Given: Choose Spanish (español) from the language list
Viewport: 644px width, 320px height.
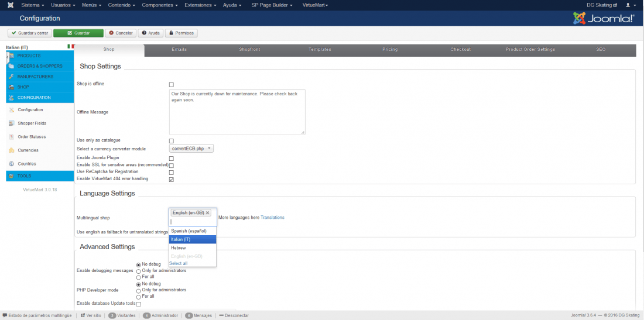Looking at the screenshot, I should click(192, 231).
